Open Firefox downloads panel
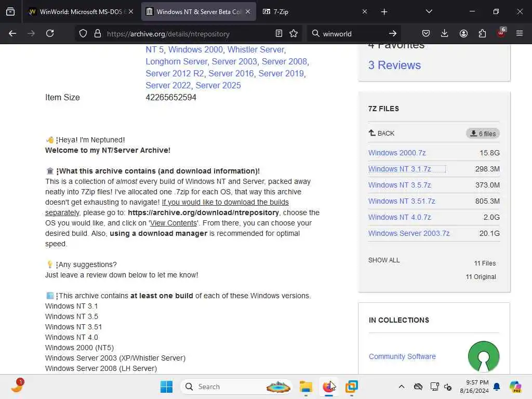Viewport: 532px width, 399px height. [445, 33]
